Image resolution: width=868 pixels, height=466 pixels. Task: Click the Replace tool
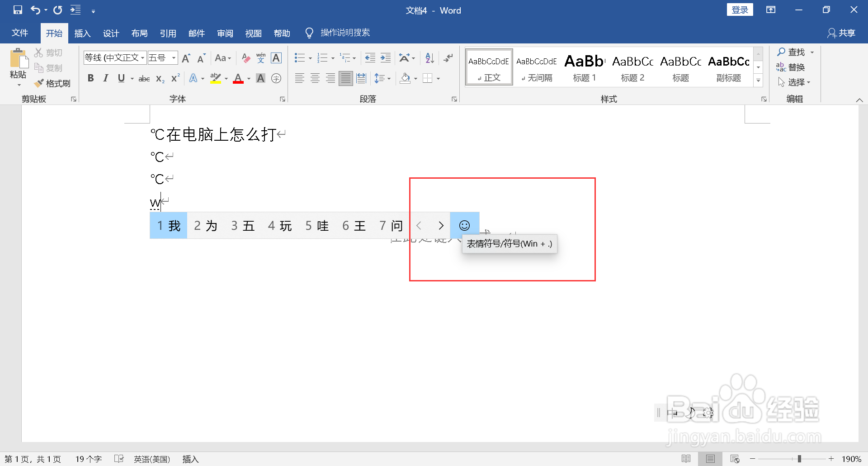tap(791, 67)
